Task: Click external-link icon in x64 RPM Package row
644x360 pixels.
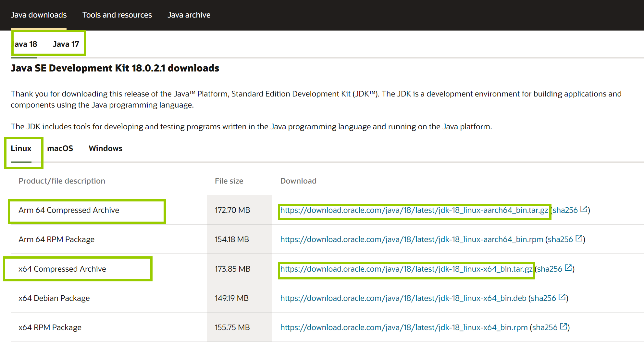Action: [x=563, y=326]
